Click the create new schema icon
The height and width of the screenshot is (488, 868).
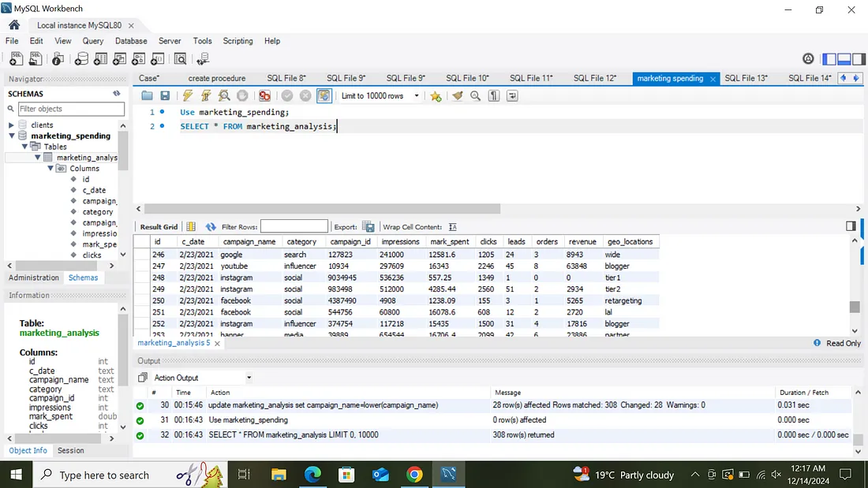(x=81, y=58)
